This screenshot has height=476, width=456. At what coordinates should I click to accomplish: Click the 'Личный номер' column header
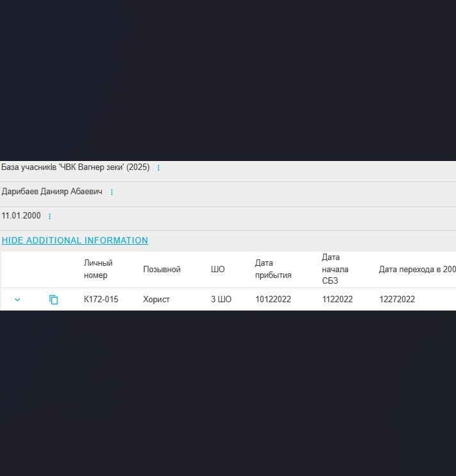98,270
